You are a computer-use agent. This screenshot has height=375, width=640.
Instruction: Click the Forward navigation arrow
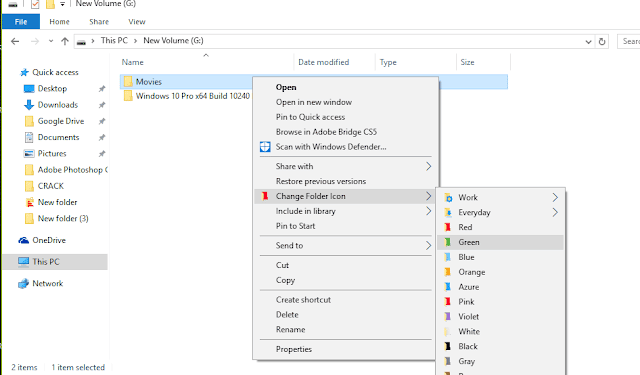(x=35, y=41)
